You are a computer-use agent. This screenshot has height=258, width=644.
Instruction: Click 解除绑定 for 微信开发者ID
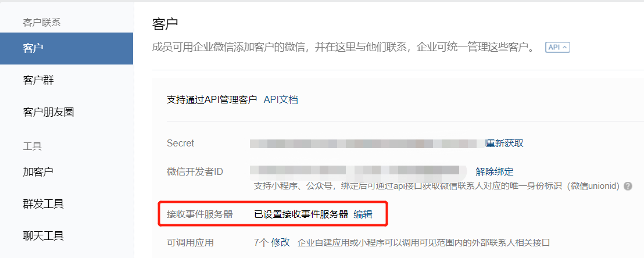[495, 172]
